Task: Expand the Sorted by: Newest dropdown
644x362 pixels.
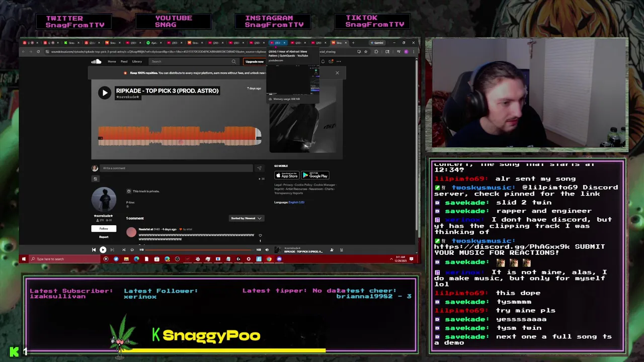Action: 247,218
